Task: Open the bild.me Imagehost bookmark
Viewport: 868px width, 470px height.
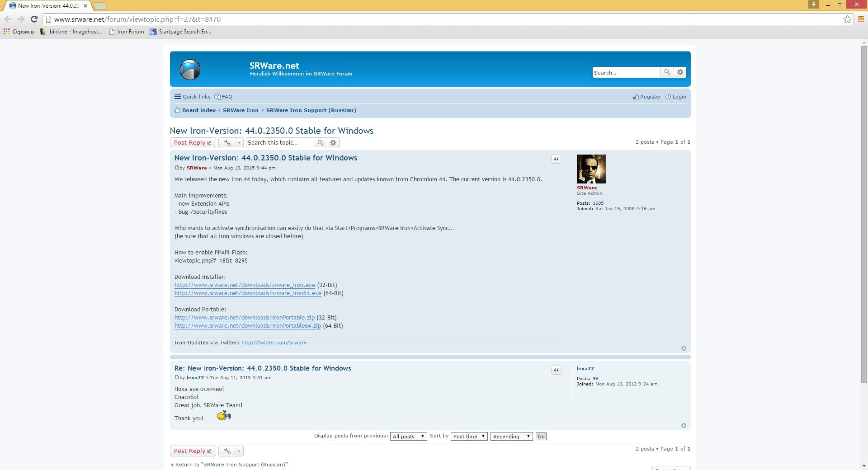Action: (71, 32)
